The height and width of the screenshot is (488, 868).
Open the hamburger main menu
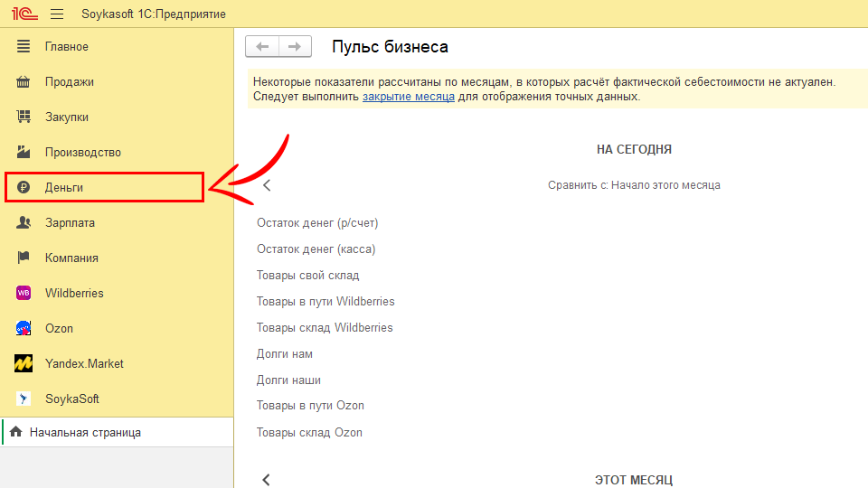pyautogui.click(x=57, y=14)
